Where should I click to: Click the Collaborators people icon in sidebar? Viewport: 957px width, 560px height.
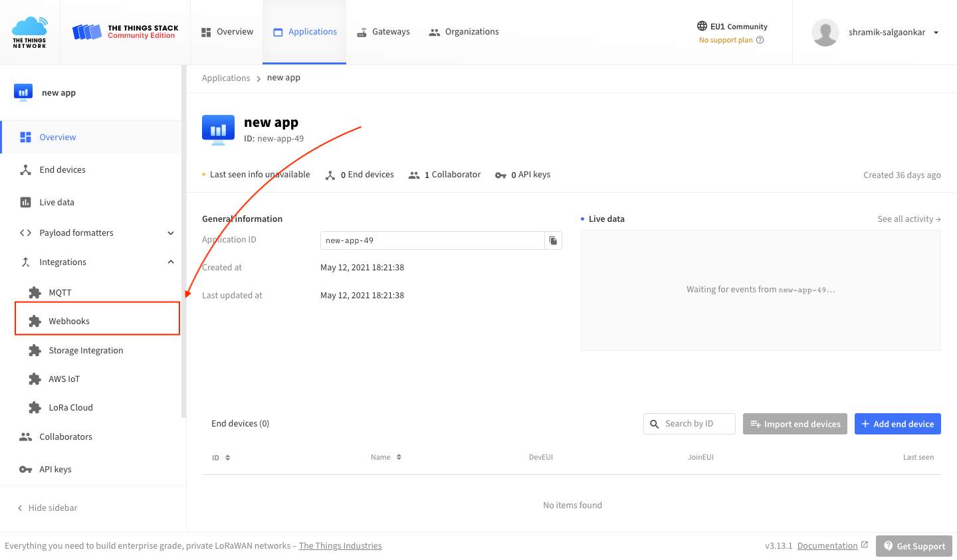[x=25, y=436]
